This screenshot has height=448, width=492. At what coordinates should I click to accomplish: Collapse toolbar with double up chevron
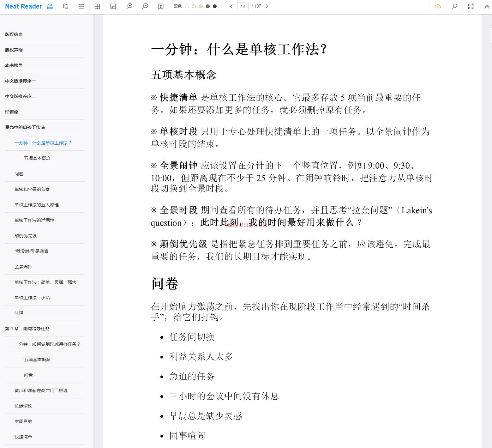click(x=487, y=6)
